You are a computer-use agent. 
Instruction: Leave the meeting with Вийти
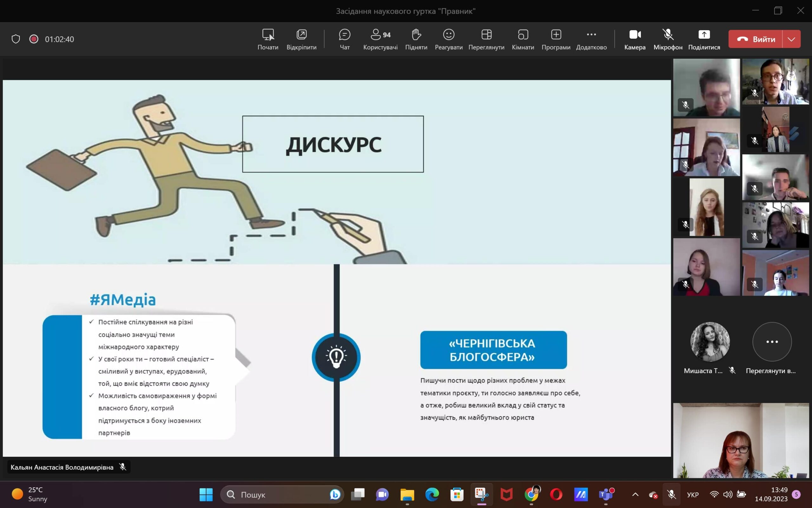(x=756, y=39)
